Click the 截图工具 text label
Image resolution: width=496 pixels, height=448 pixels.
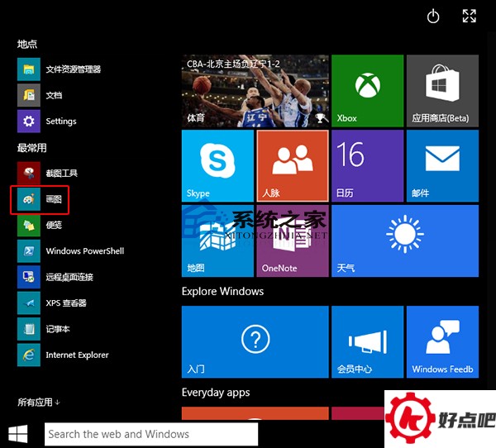62,173
